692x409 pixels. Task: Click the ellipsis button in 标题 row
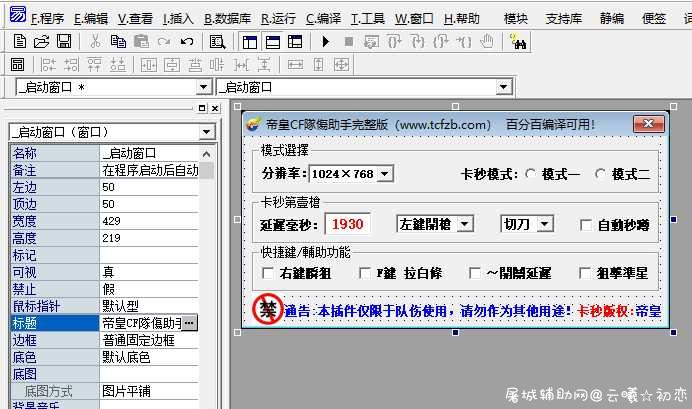click(189, 323)
